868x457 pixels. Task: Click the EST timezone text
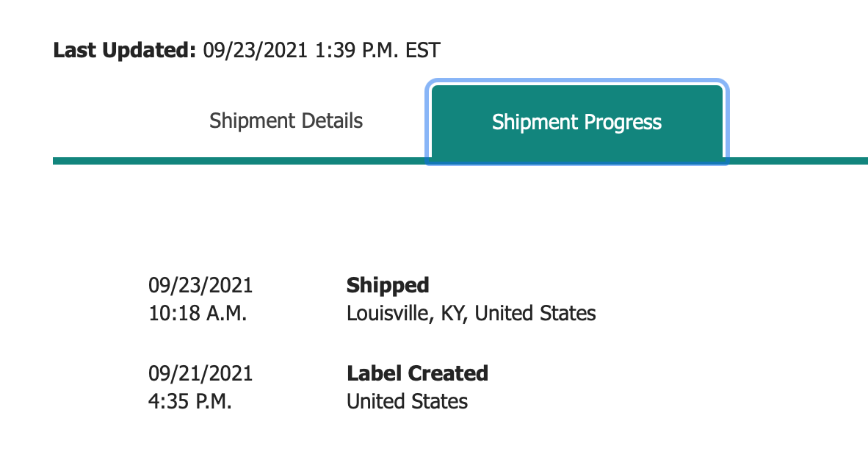click(x=423, y=51)
